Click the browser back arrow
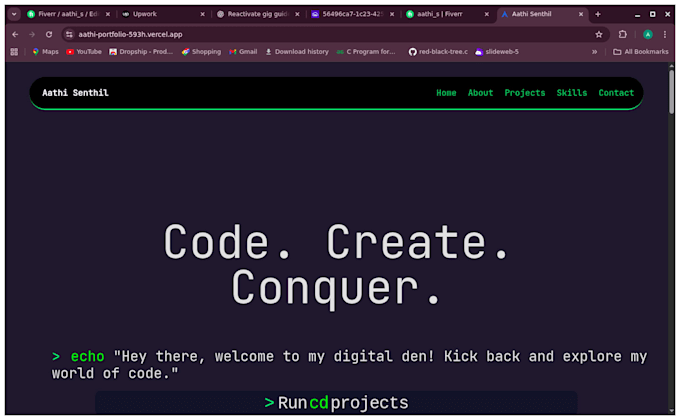Image resolution: width=680 pixels, height=420 pixels. pos(15,34)
